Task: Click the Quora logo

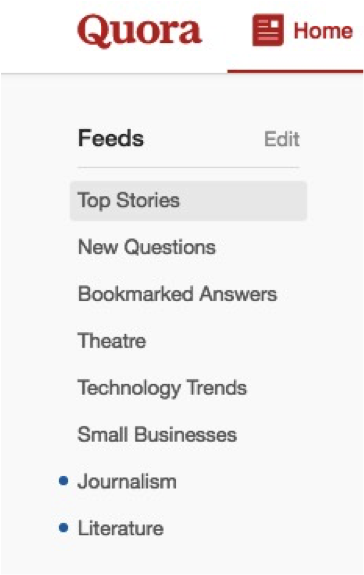Action: coord(140,32)
